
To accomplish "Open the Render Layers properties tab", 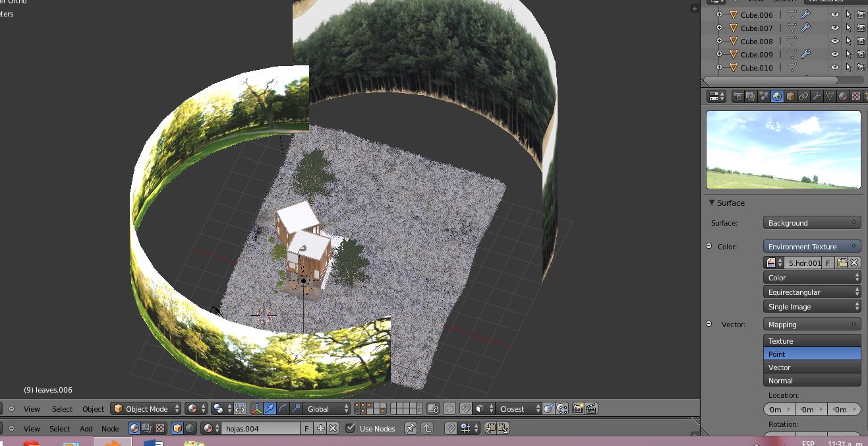I will pos(751,96).
